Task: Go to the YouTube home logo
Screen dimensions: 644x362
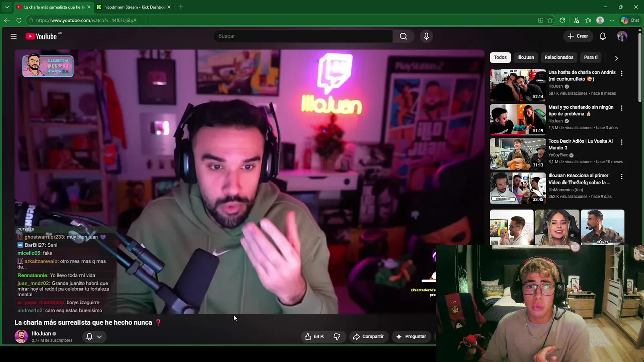Action: [41, 36]
